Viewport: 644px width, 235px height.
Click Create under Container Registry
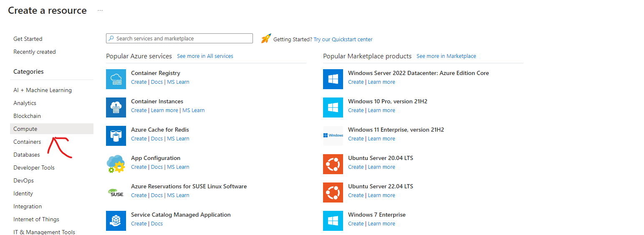coord(139,82)
